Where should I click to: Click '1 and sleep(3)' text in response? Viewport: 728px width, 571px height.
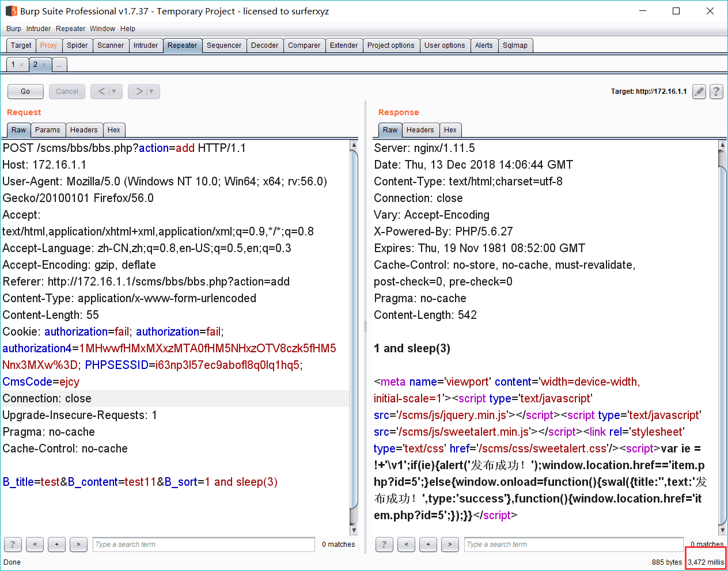(x=412, y=348)
